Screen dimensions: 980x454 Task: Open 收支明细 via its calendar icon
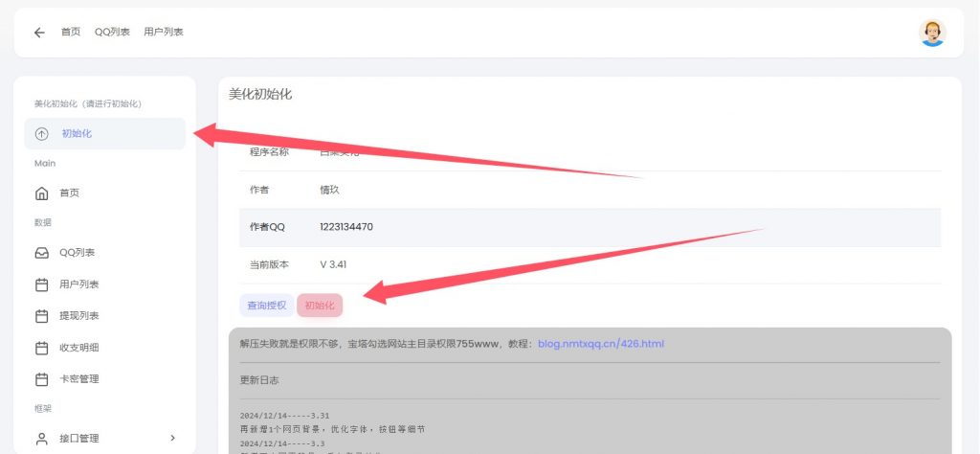pyautogui.click(x=41, y=348)
